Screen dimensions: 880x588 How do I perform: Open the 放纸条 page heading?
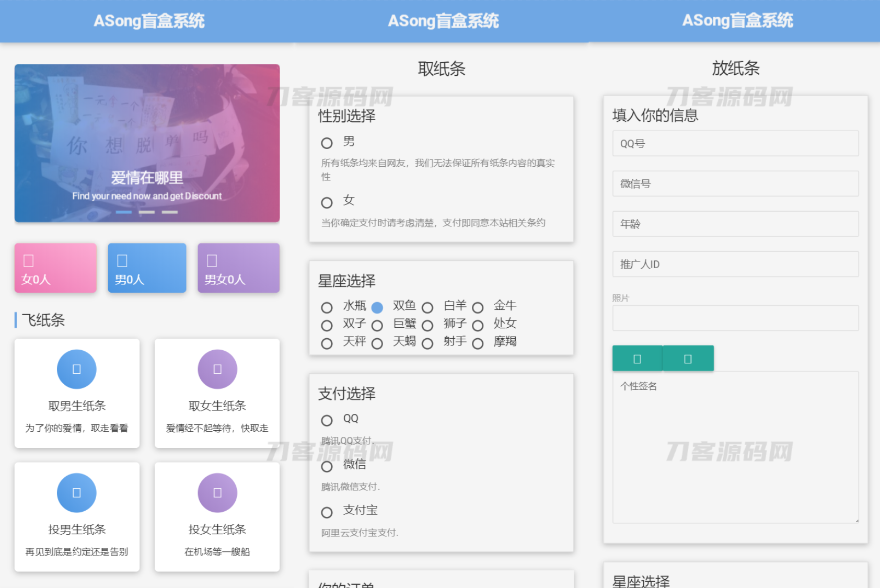pyautogui.click(x=736, y=68)
